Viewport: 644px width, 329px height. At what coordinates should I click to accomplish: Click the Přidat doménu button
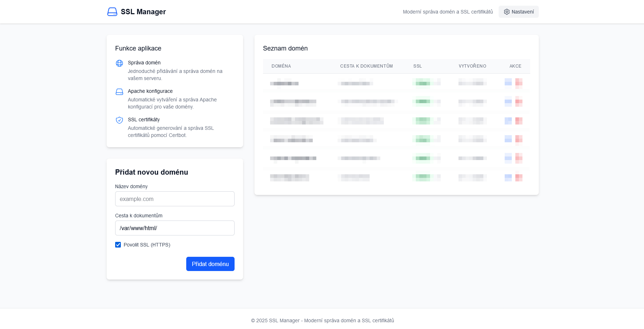coord(210,264)
